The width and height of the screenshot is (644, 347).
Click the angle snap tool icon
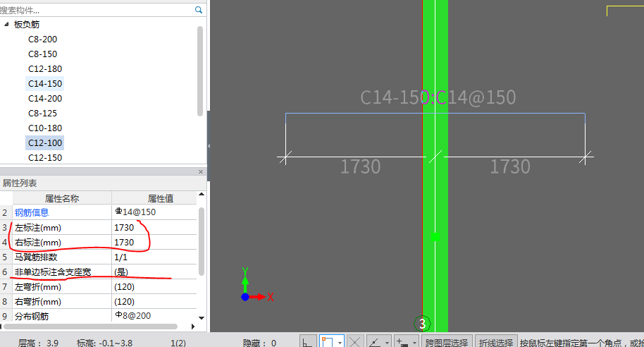tap(374, 341)
